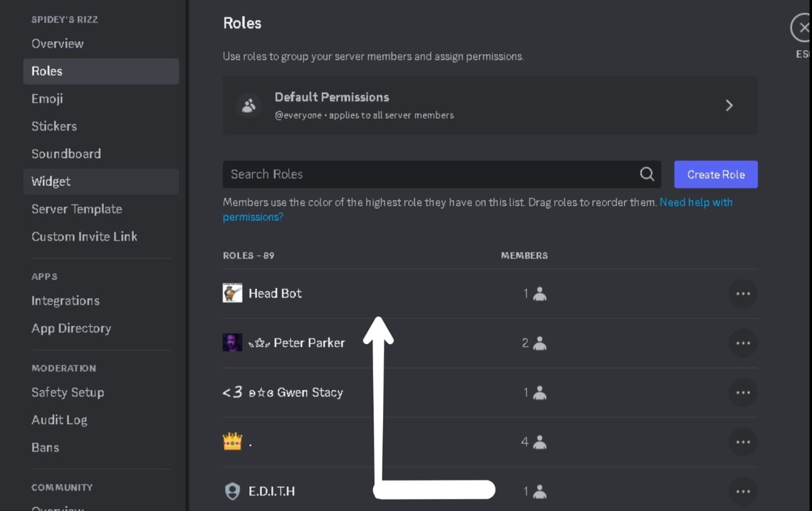Click the Head Bot role icon
This screenshot has width=812, height=511.
232,293
